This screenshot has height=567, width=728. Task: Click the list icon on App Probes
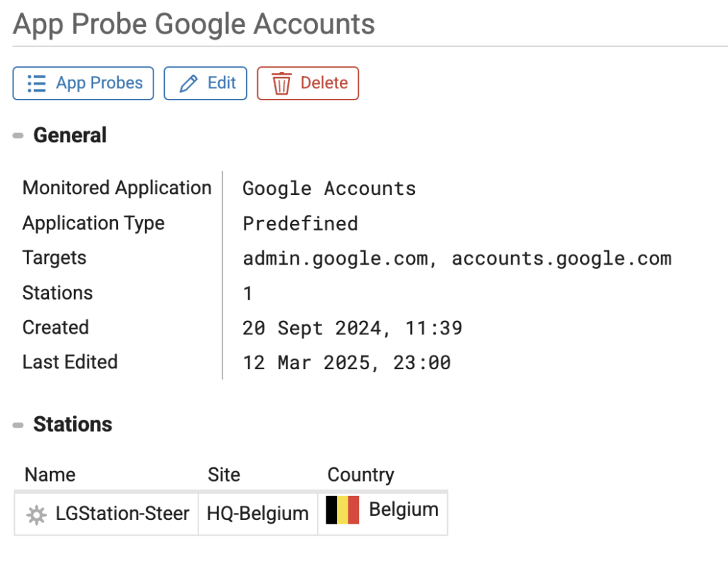pyautogui.click(x=36, y=83)
